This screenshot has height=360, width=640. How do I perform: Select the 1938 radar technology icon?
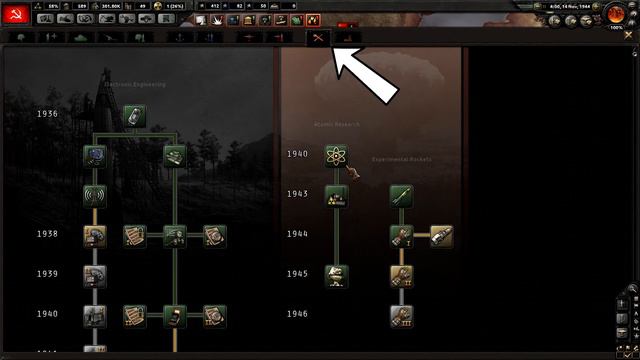pyautogui.click(x=95, y=236)
